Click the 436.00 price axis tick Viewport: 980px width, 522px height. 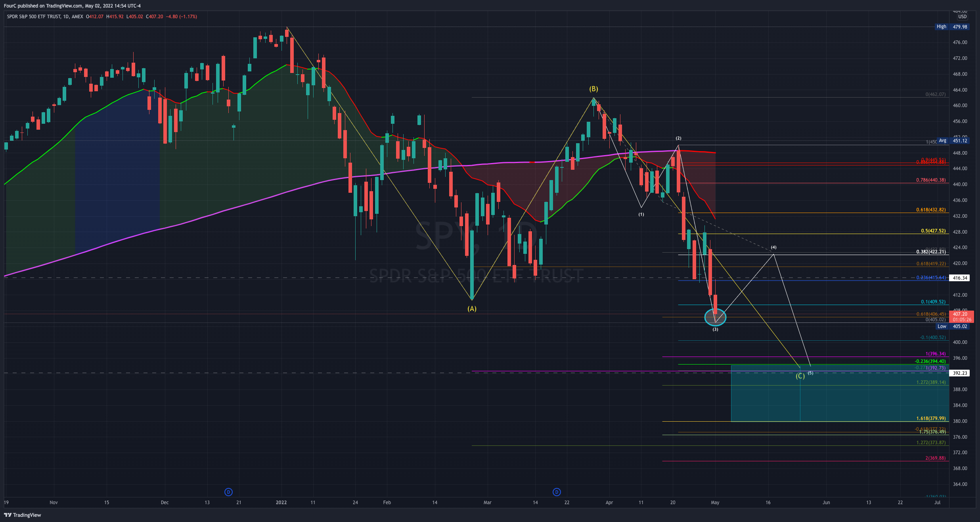click(960, 200)
